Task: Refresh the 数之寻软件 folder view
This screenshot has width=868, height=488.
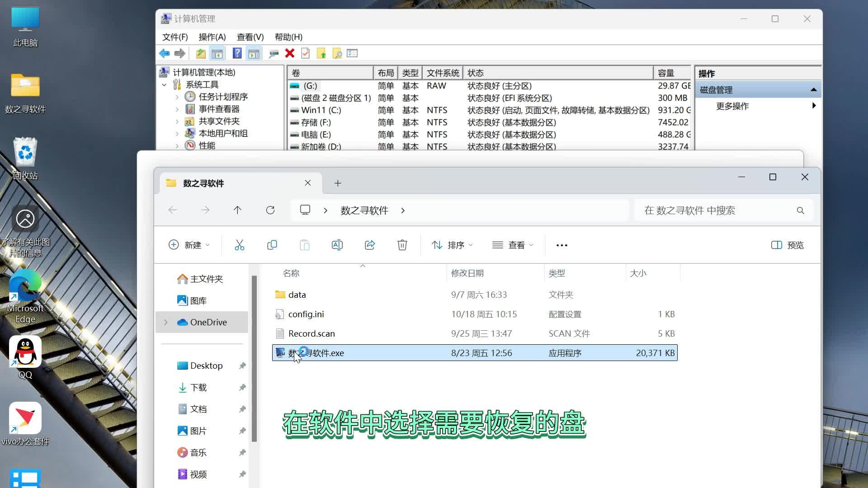Action: (x=270, y=210)
